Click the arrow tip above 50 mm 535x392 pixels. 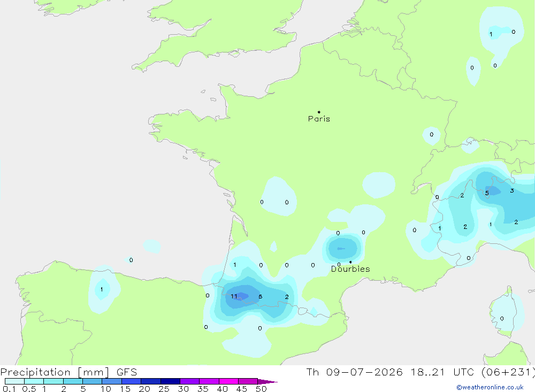click(267, 382)
